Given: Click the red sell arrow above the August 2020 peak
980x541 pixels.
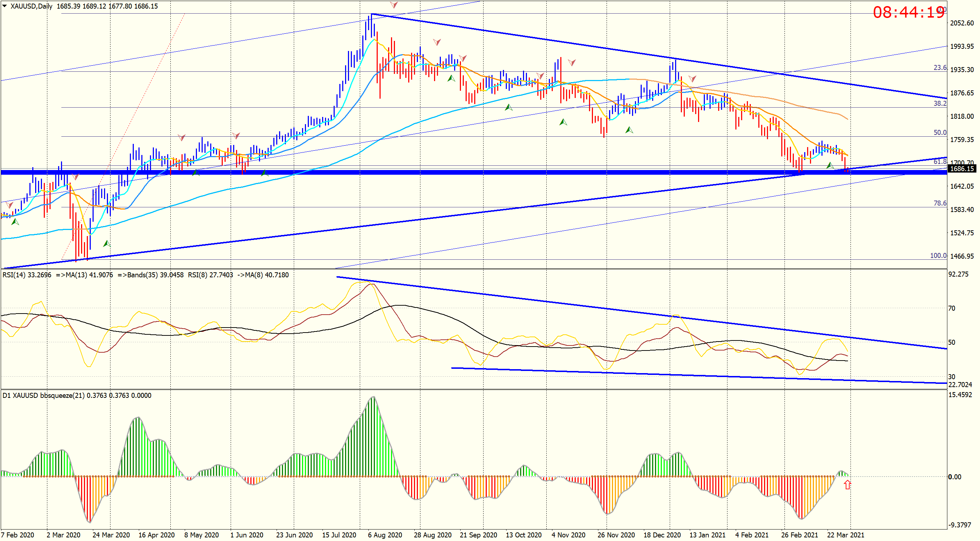Looking at the screenshot, I should [394, 5].
